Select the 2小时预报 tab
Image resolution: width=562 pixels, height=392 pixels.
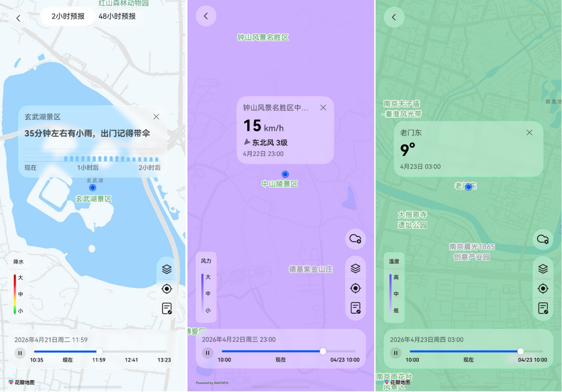click(x=67, y=16)
